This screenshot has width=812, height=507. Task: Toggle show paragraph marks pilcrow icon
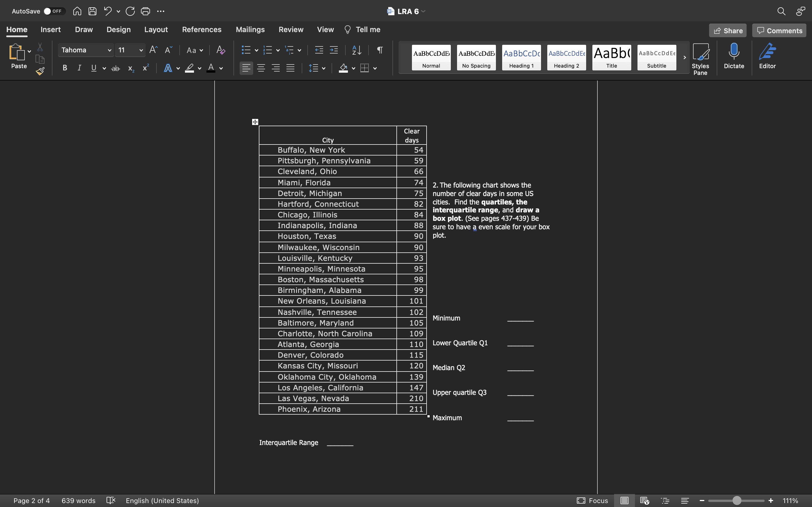click(x=380, y=50)
